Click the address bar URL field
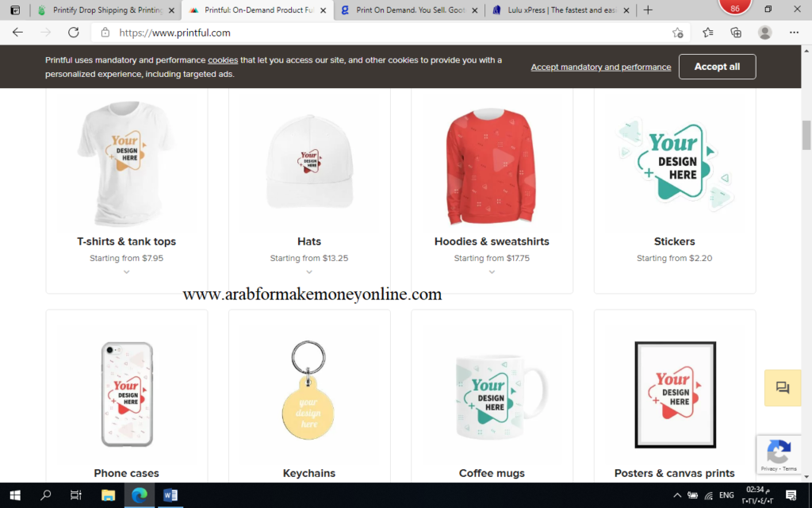The height and width of the screenshot is (508, 812). click(383, 33)
